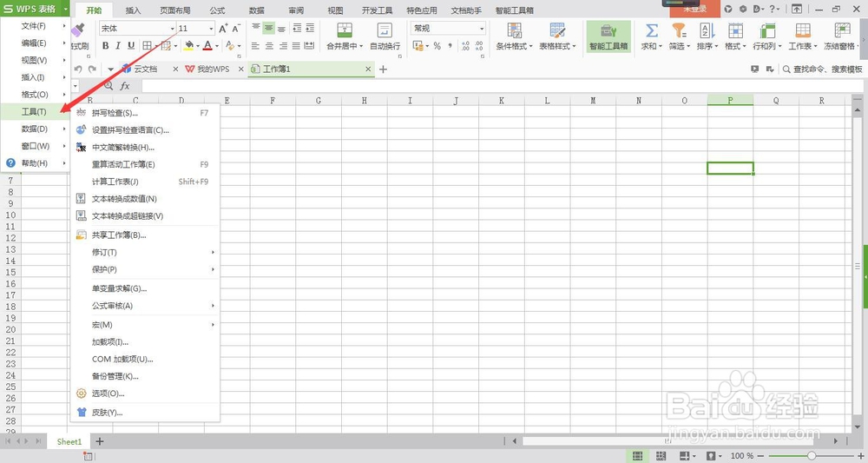Select 文本转换成数值(N) item
Screen dimensions: 868x463
[145, 199]
